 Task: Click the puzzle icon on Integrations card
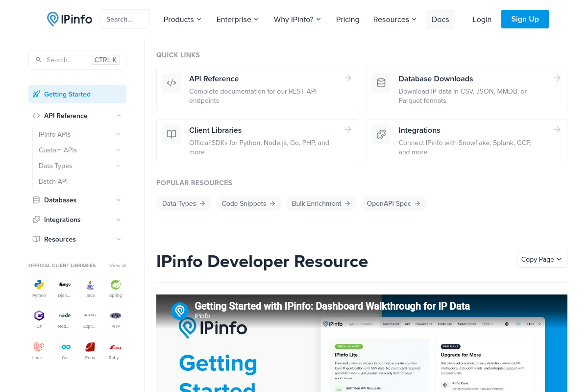click(x=381, y=134)
